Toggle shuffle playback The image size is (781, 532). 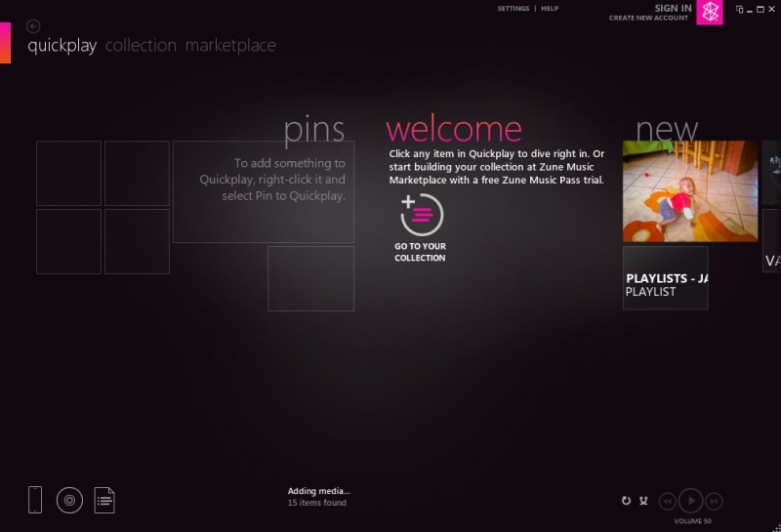pos(643,501)
